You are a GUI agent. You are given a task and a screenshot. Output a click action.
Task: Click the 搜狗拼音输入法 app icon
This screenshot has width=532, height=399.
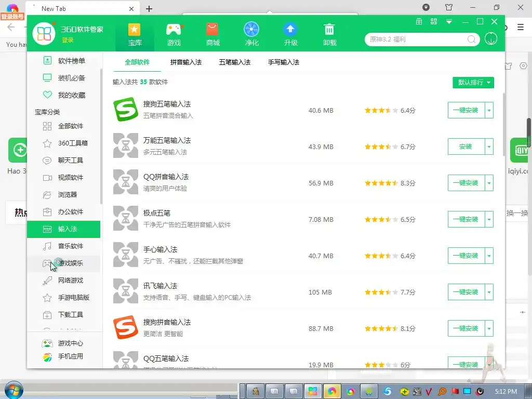[x=126, y=327]
